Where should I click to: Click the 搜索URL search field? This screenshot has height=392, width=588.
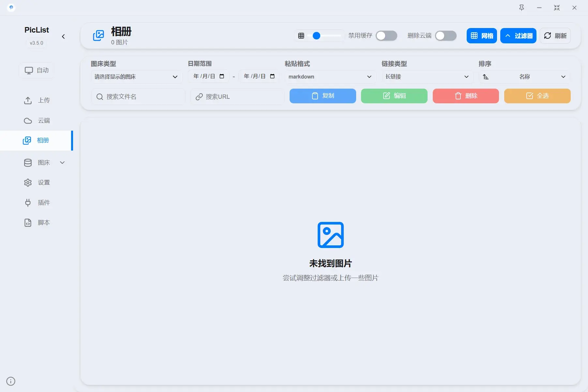(x=237, y=97)
